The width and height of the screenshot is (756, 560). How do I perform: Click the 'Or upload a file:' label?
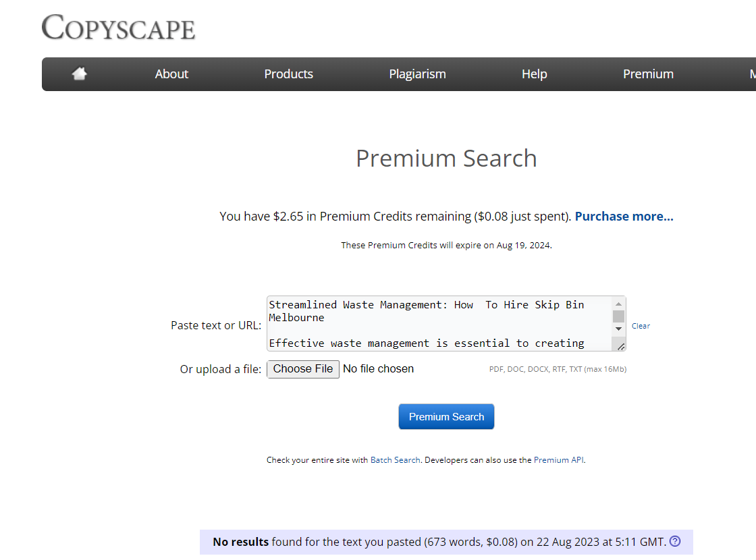220,369
